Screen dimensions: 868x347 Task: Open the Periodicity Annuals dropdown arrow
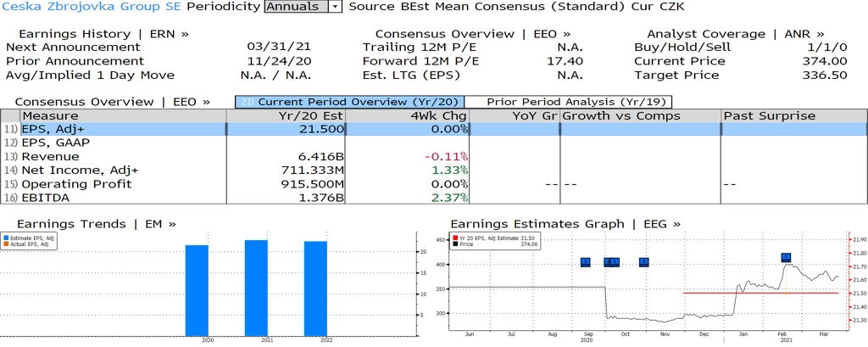point(336,7)
